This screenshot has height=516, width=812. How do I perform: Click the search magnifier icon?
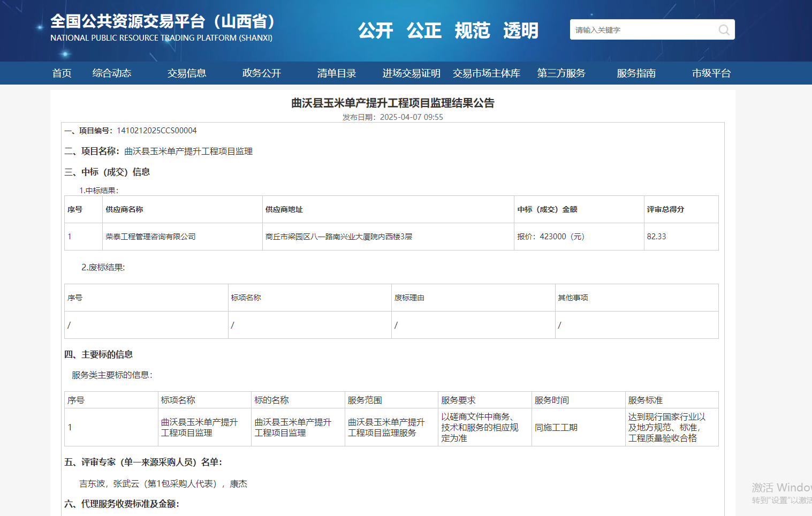pos(724,30)
